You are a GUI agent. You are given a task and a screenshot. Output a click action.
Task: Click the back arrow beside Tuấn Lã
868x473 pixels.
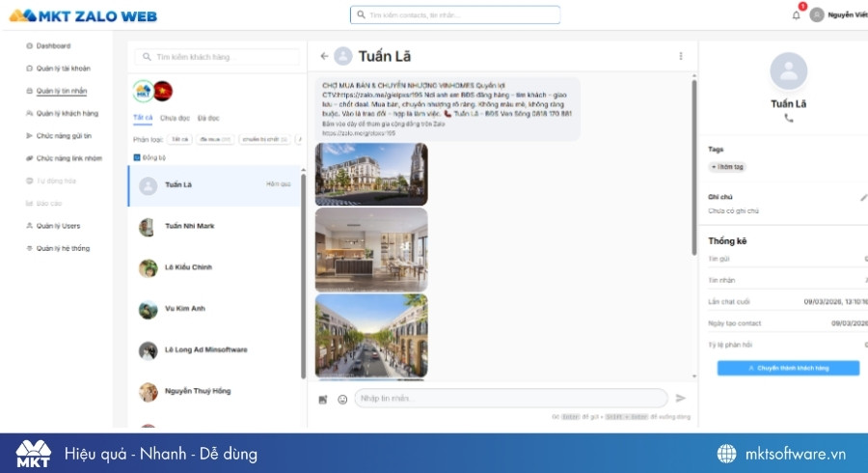point(324,56)
